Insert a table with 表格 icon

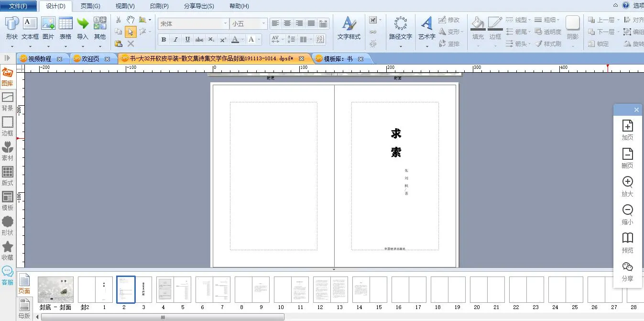pyautogui.click(x=65, y=28)
